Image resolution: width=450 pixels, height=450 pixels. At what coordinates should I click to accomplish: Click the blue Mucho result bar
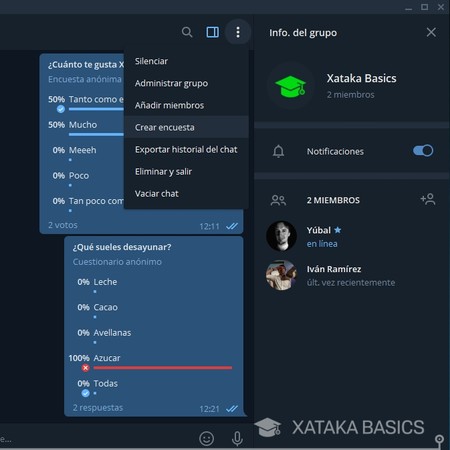(x=96, y=134)
